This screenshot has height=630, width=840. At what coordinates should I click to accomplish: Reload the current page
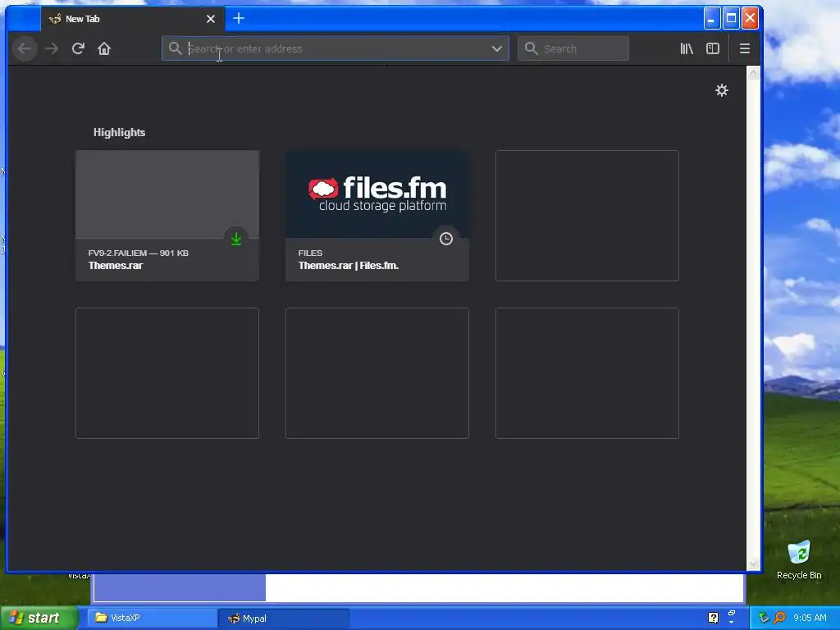click(78, 48)
